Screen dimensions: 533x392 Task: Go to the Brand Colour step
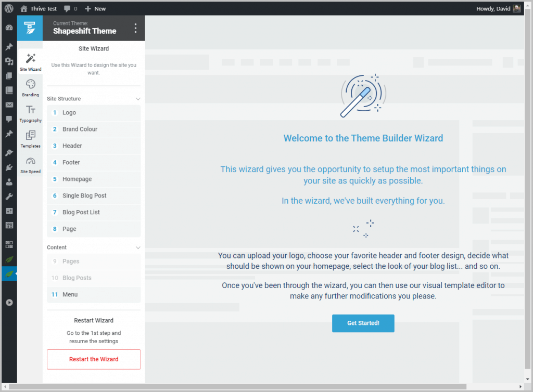coord(94,129)
